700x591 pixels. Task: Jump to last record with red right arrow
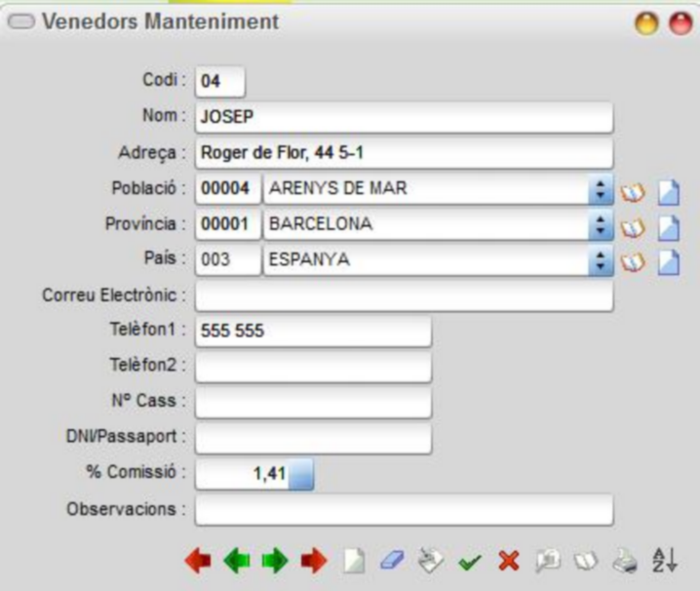pos(314,561)
